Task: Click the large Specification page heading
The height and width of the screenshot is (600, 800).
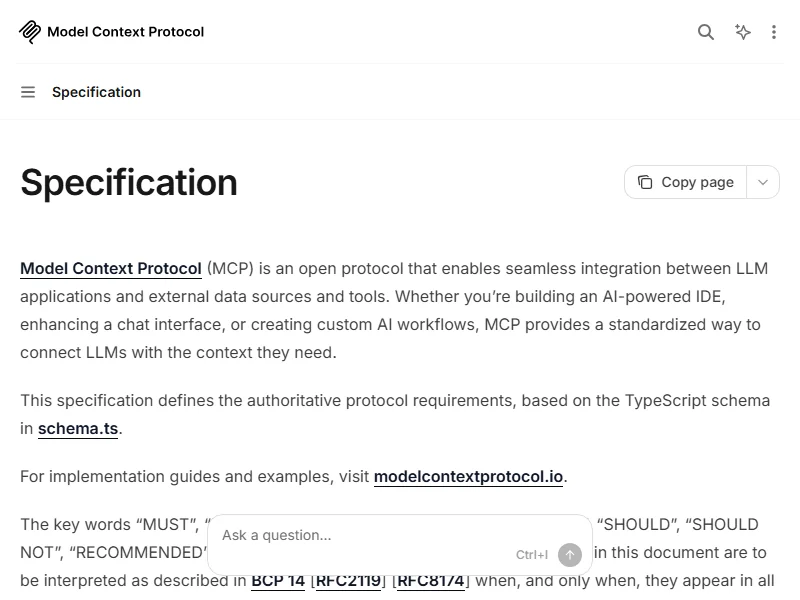Action: coord(129,183)
